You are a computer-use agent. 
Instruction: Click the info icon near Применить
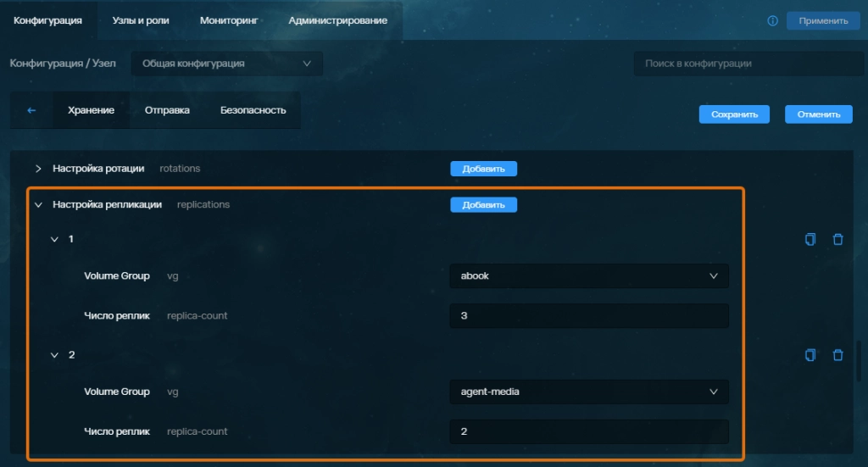coord(772,21)
